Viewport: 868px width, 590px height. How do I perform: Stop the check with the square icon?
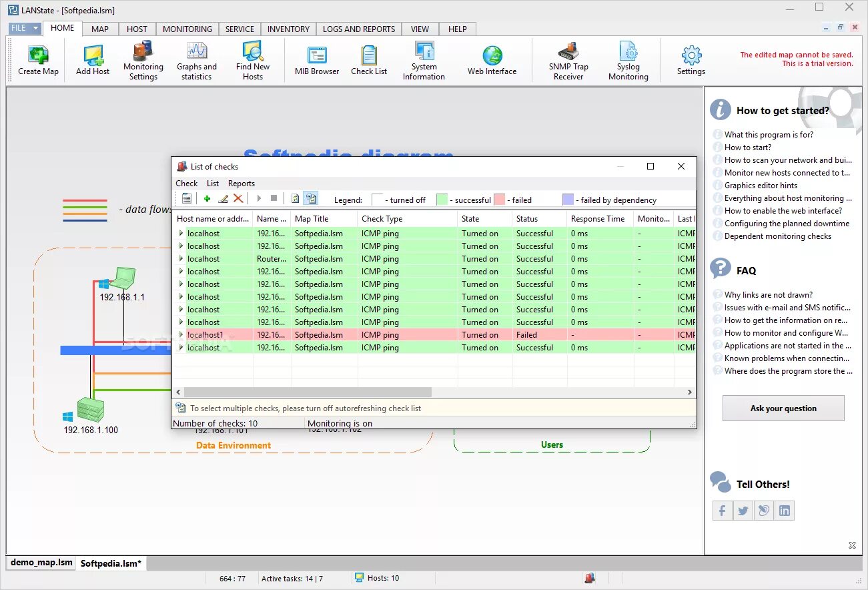tap(274, 198)
